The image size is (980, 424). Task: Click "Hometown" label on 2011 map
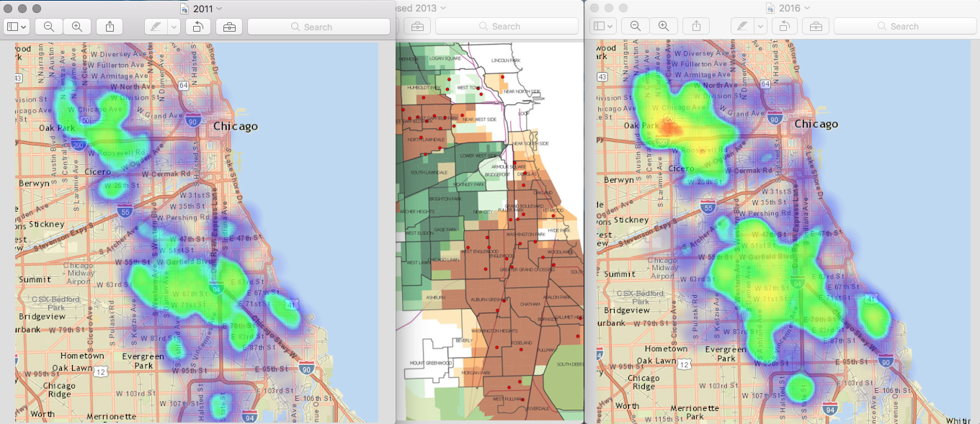tap(82, 356)
